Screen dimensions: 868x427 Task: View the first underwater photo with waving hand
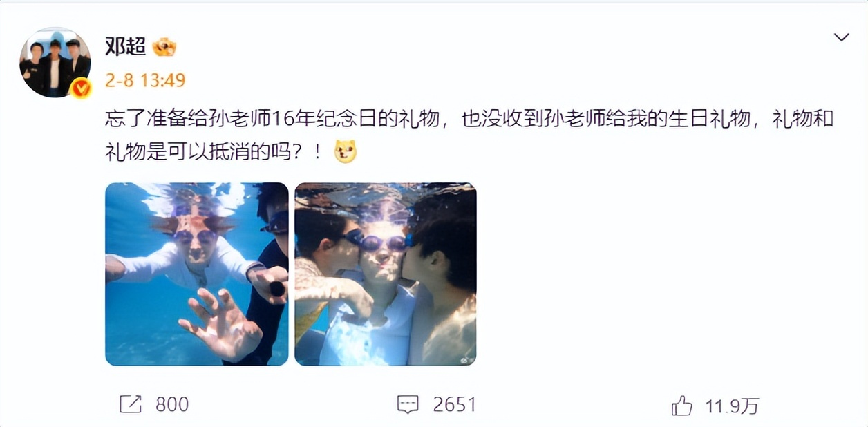[197, 274]
